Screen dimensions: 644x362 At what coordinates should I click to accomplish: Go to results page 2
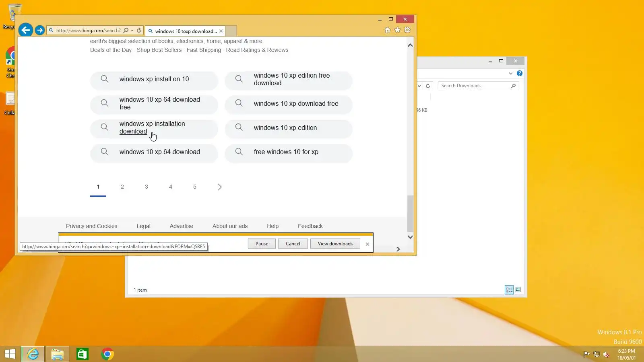[122, 187]
